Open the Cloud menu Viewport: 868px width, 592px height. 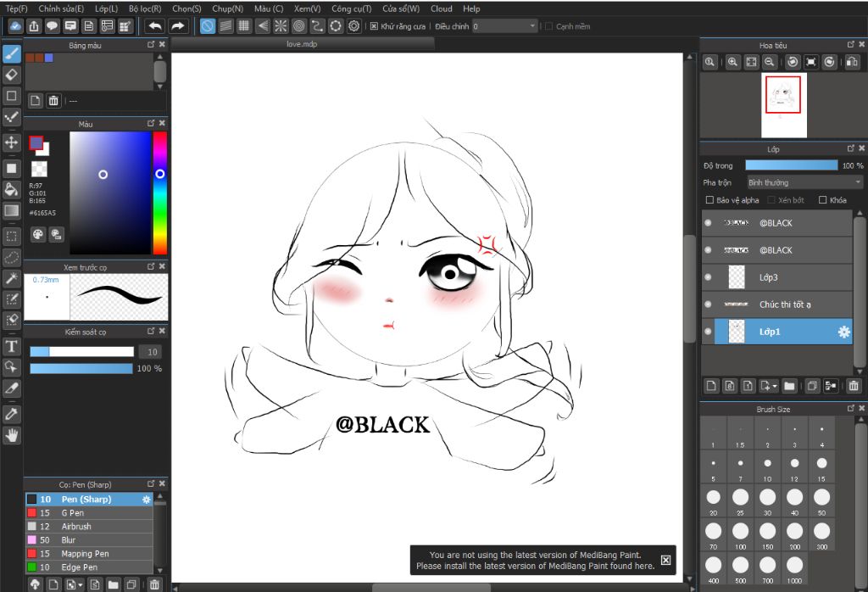click(x=441, y=8)
